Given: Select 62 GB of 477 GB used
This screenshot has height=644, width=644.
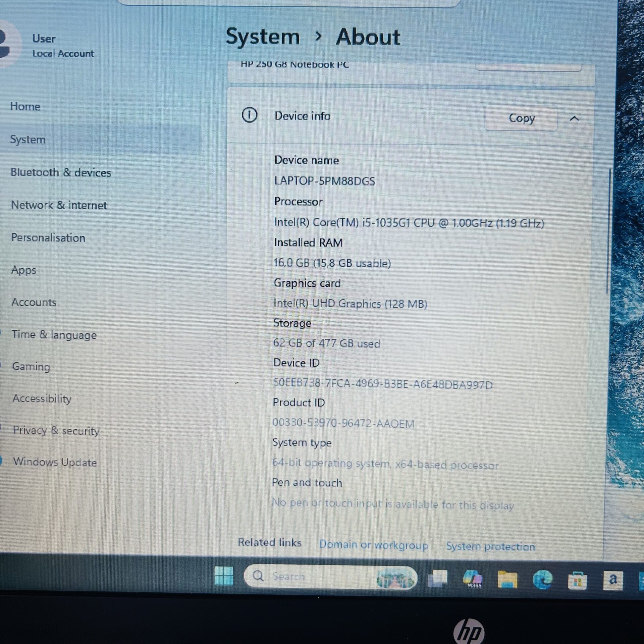Looking at the screenshot, I should pyautogui.click(x=327, y=343).
